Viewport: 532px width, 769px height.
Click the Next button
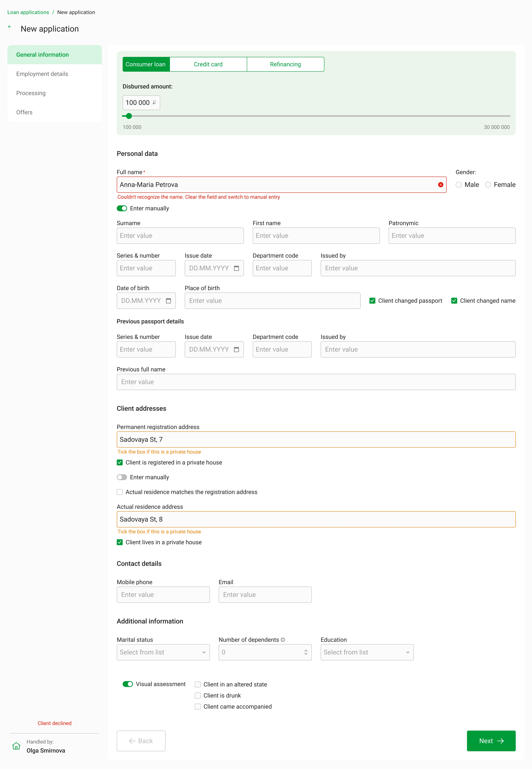coord(491,741)
